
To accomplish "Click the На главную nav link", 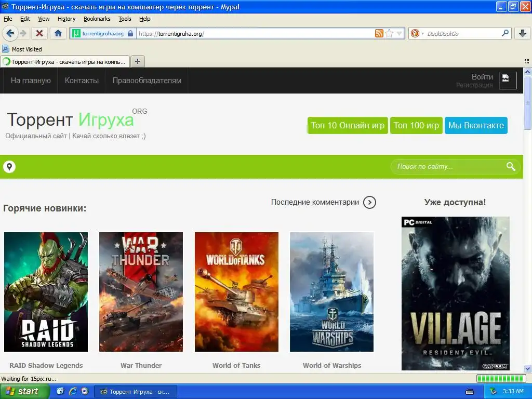I will [x=31, y=81].
